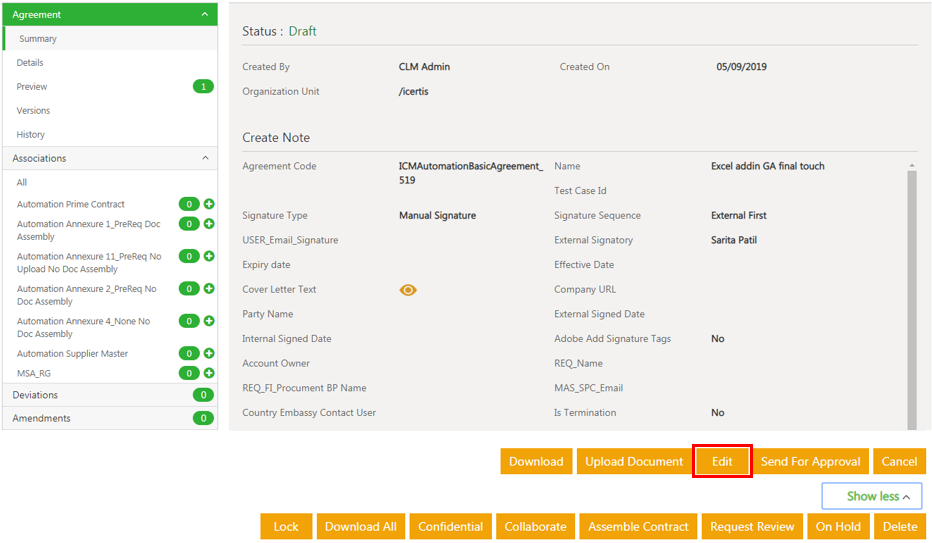Click the Upload Document button

tap(634, 461)
